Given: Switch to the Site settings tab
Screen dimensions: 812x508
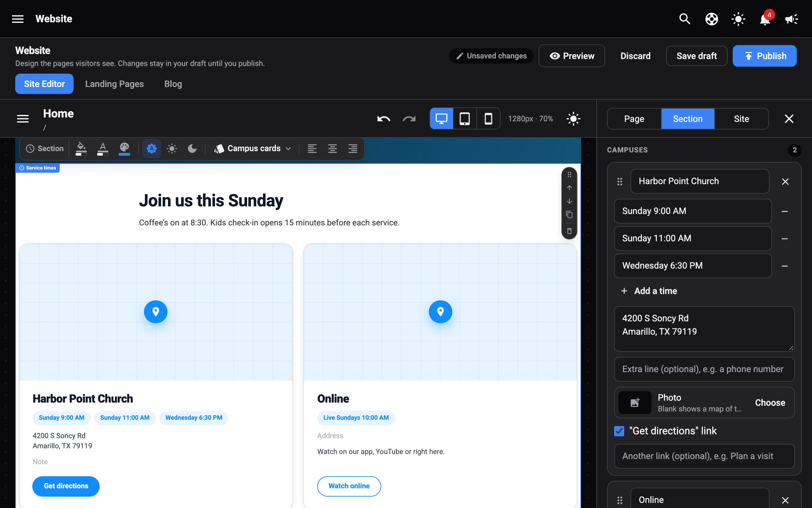Looking at the screenshot, I should point(742,119).
